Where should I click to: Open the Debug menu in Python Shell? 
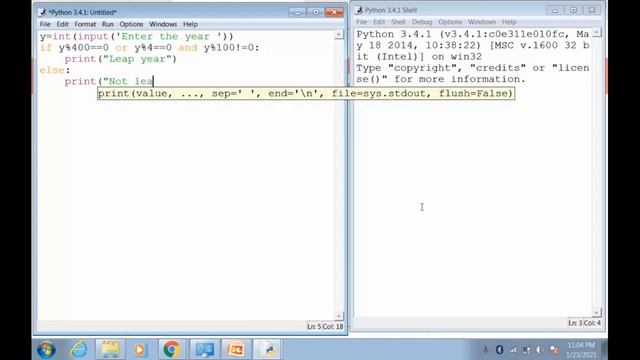click(422, 22)
